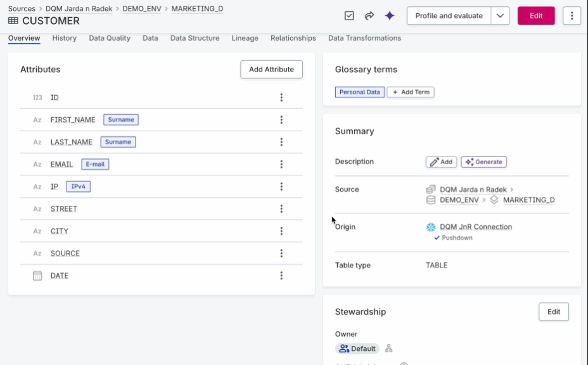This screenshot has height=365, width=588.
Task: Click the source stack icon by DQM Jarda n Radek
Action: click(431, 189)
